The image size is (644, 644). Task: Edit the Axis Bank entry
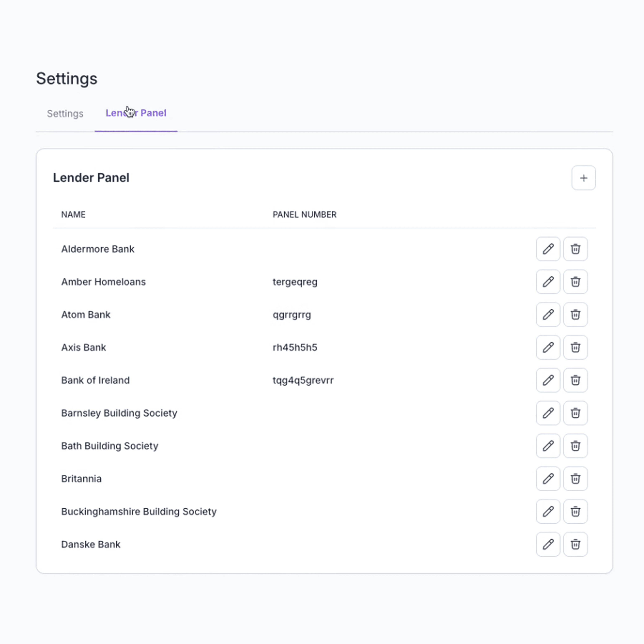tap(548, 347)
